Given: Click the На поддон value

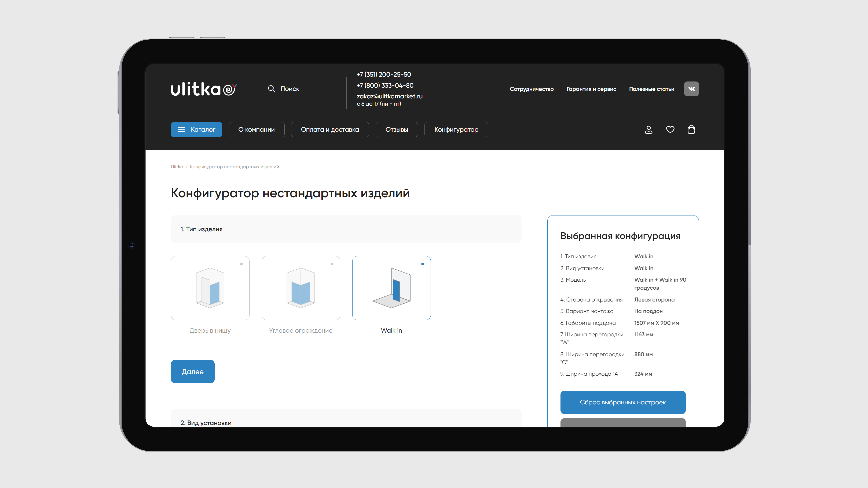Looking at the screenshot, I should [x=649, y=311].
